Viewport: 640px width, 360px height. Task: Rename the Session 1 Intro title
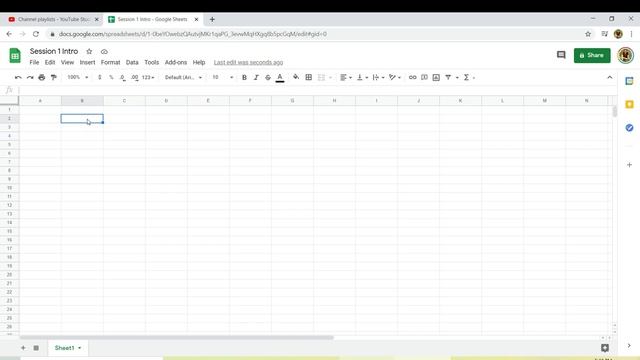tap(54, 51)
